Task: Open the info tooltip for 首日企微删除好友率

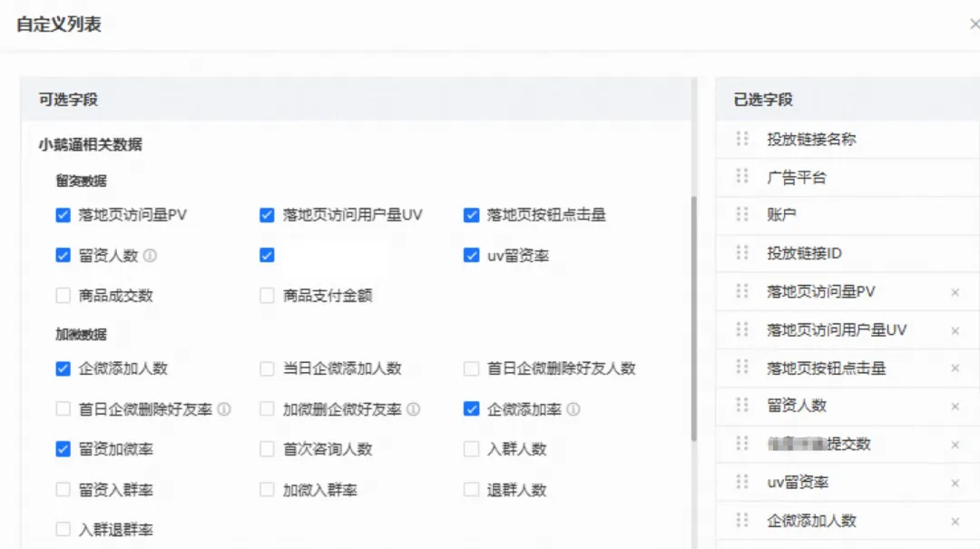Action: click(x=223, y=409)
